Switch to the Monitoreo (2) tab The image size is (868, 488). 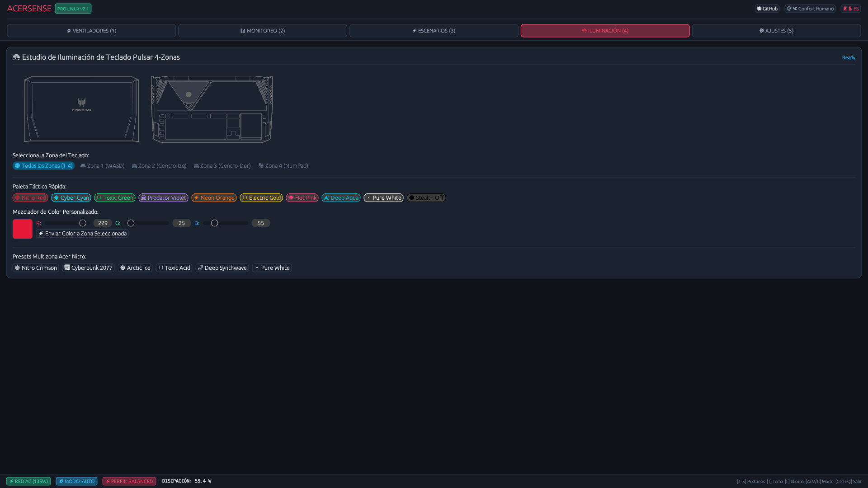[263, 31]
